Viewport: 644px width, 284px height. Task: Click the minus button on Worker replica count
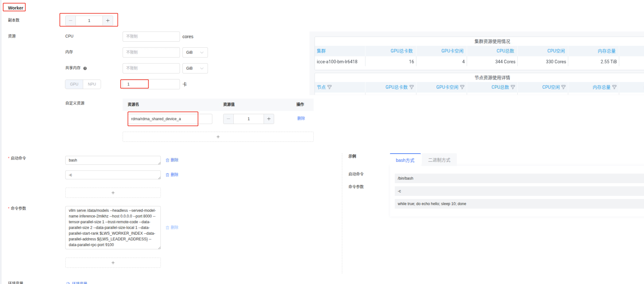[70, 21]
